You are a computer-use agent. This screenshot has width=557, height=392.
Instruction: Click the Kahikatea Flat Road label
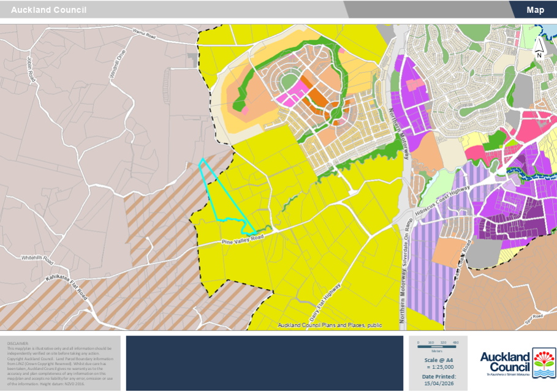point(67,287)
